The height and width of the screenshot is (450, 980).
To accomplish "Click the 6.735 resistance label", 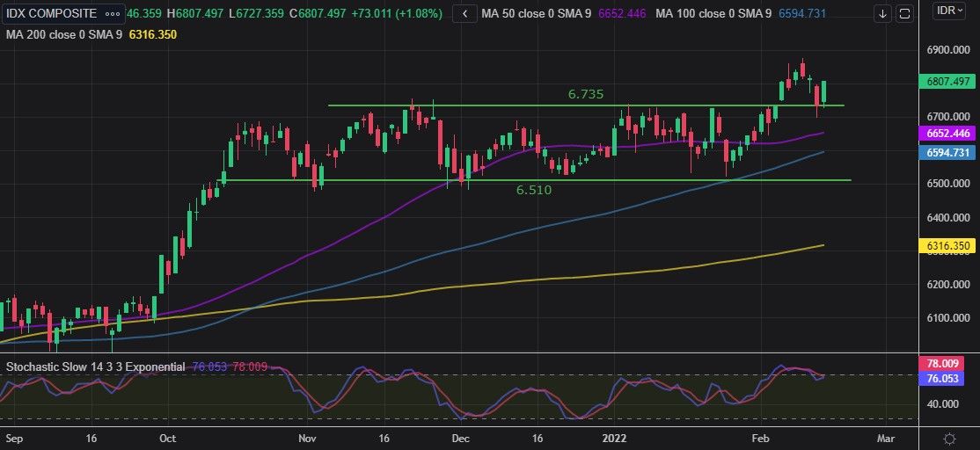I will [x=586, y=94].
